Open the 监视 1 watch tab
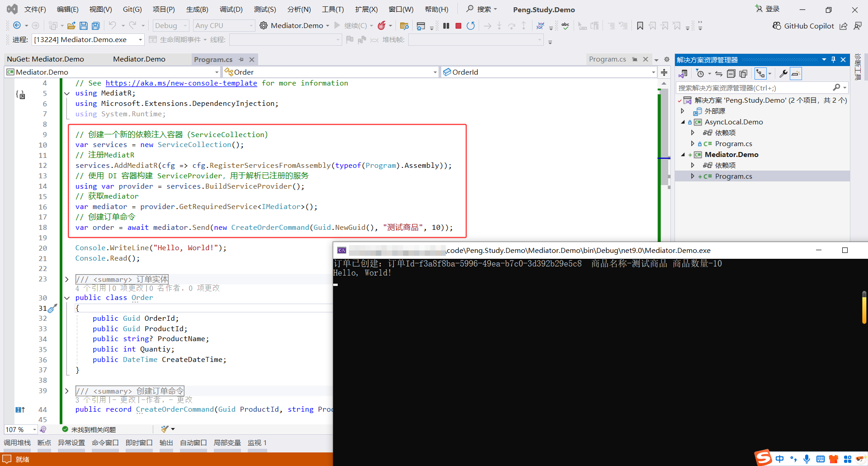Image resolution: width=868 pixels, height=466 pixels. [257, 443]
